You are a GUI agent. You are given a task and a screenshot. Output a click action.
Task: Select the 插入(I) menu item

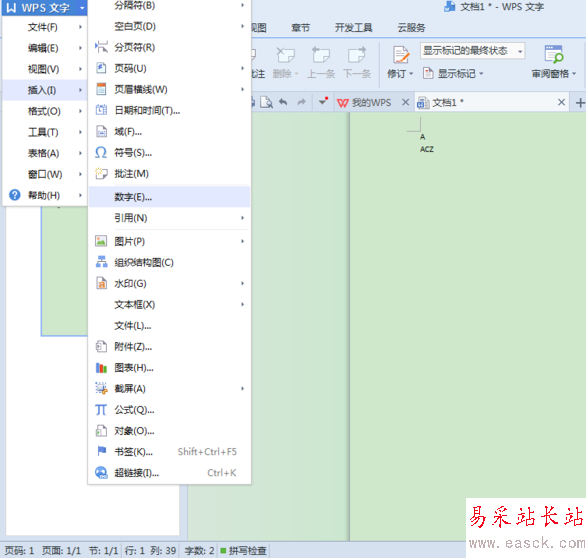tap(44, 90)
